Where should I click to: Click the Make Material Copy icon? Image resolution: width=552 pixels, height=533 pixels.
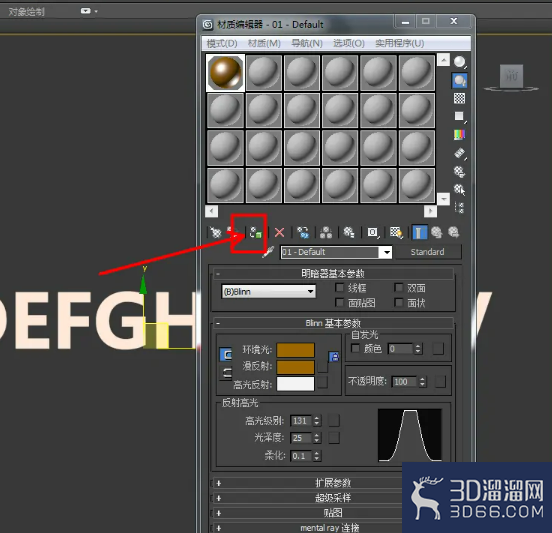click(x=302, y=232)
